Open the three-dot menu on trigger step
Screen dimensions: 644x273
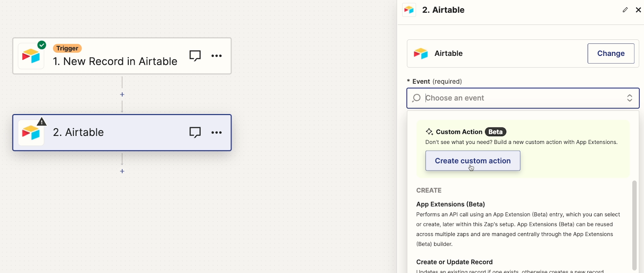click(217, 56)
